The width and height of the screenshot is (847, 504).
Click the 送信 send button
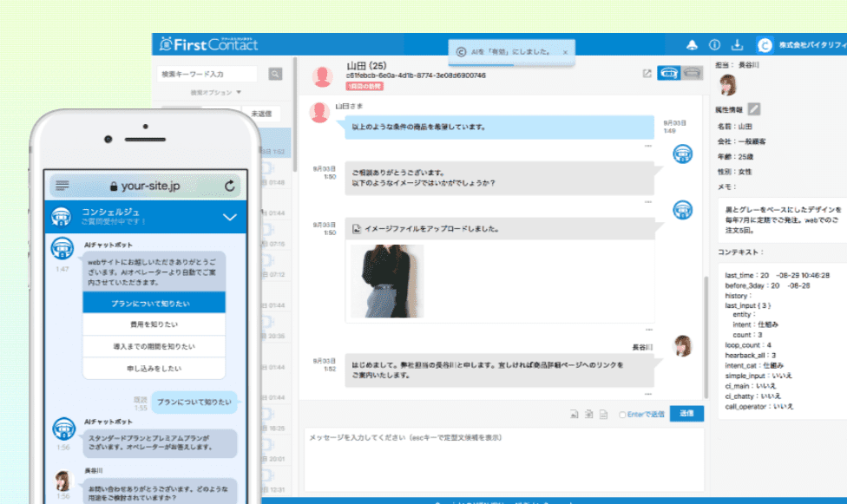click(686, 413)
